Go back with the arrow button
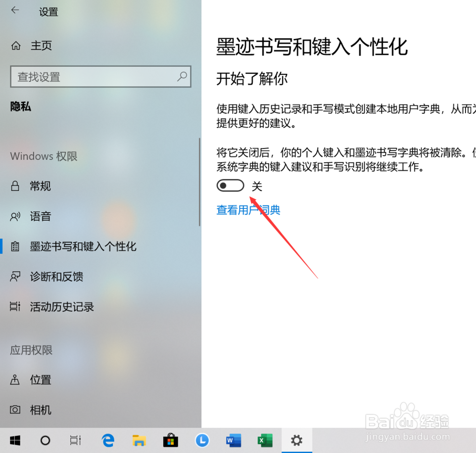Viewport: 476px width, 453px height. pos(15,10)
